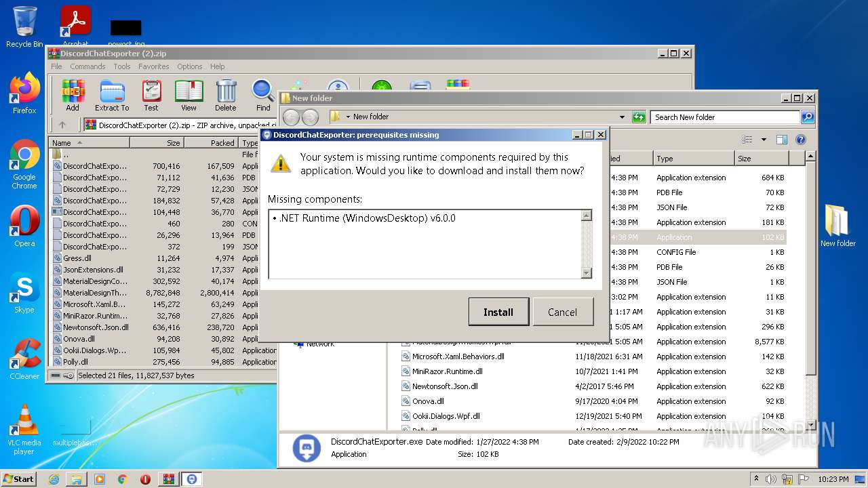Image resolution: width=868 pixels, height=488 pixels.
Task: Click Extract To icon in WinRAR
Action: pos(112,95)
